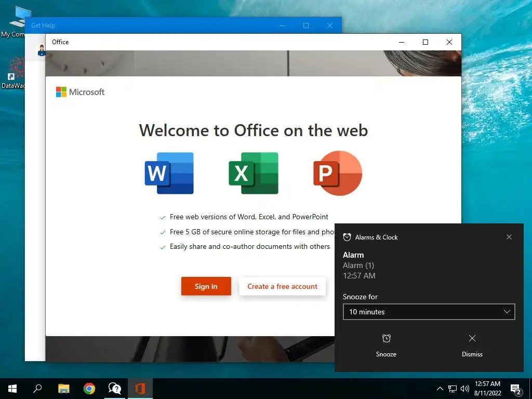The height and width of the screenshot is (399, 532).
Task: Open the Snooze for 10 minutes dropdown
Action: 429,312
